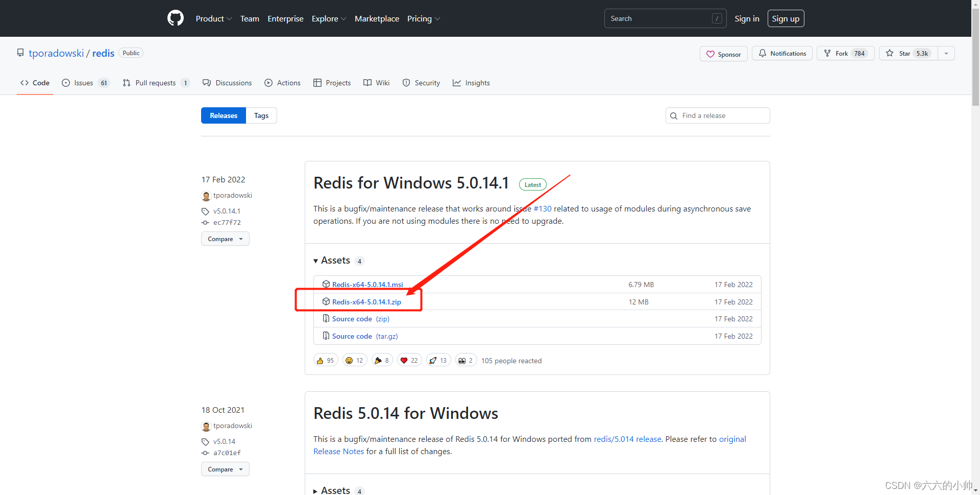Open the Product dropdown menu
980x495 pixels.
(213, 18)
